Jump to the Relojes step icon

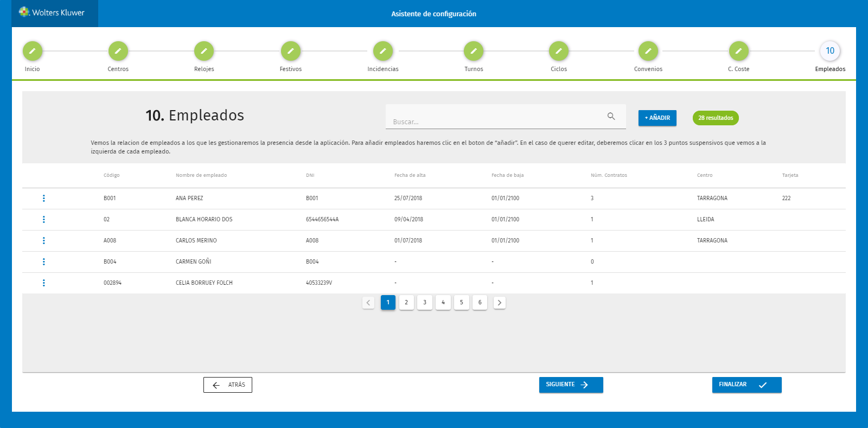pos(204,51)
